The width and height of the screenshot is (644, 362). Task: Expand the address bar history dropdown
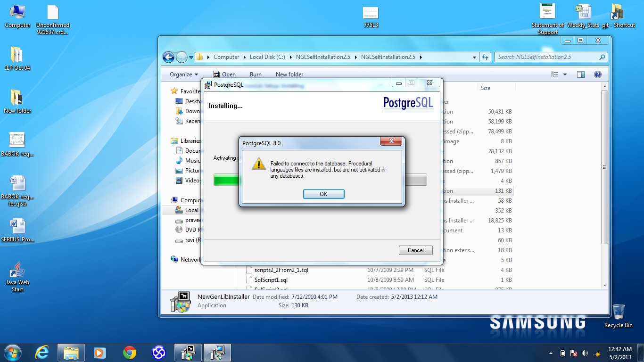(474, 57)
